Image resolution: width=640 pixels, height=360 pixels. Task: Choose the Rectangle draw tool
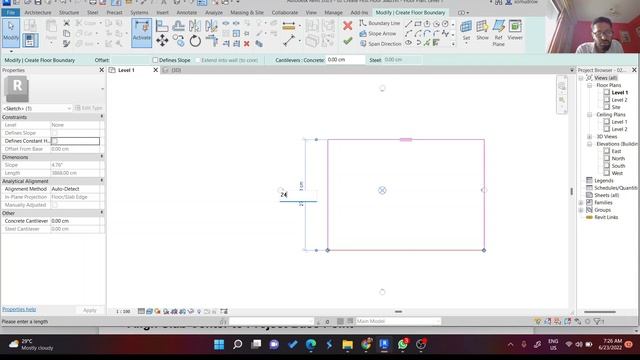click(418, 24)
